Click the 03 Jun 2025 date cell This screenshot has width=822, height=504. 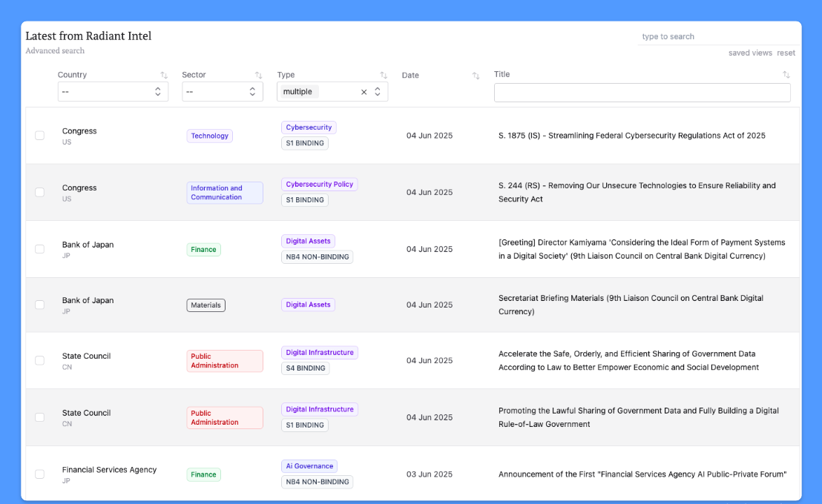click(430, 474)
